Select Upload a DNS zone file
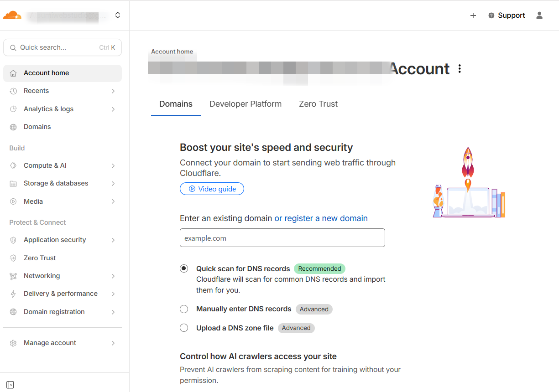Image resolution: width=559 pixels, height=392 pixels. (184, 328)
